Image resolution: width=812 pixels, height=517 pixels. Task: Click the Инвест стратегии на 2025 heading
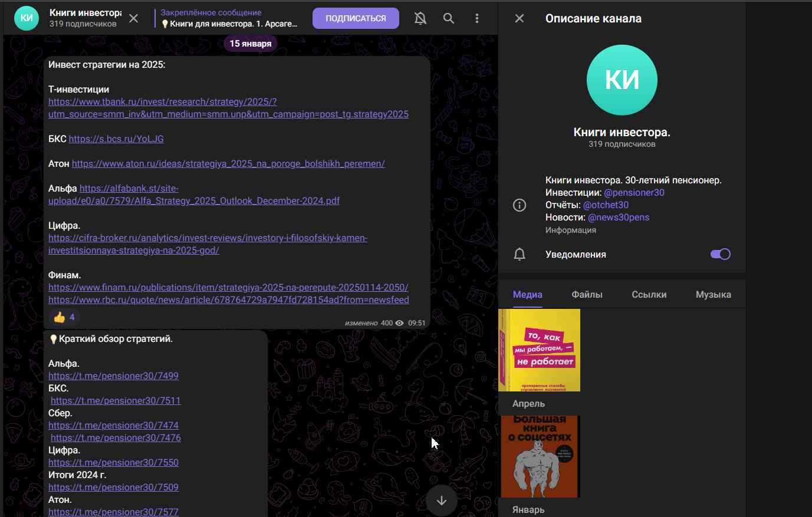(107, 65)
